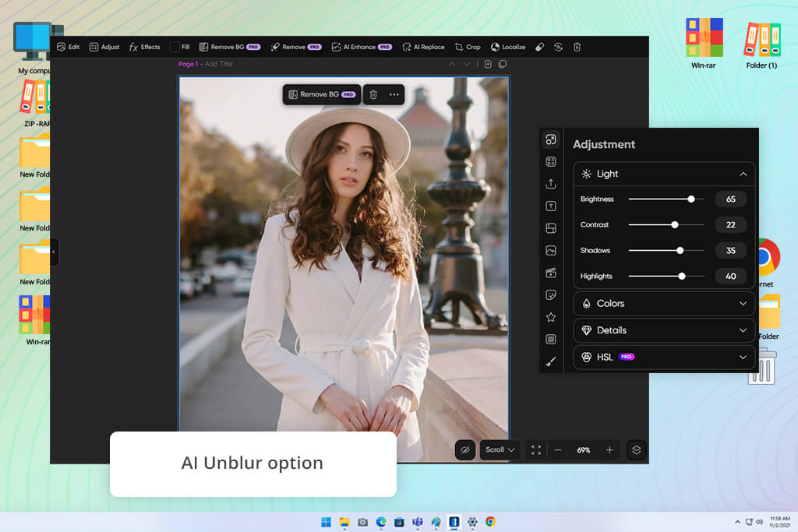Show hidden system tray icons
This screenshot has width=798, height=532.
pyautogui.click(x=737, y=522)
